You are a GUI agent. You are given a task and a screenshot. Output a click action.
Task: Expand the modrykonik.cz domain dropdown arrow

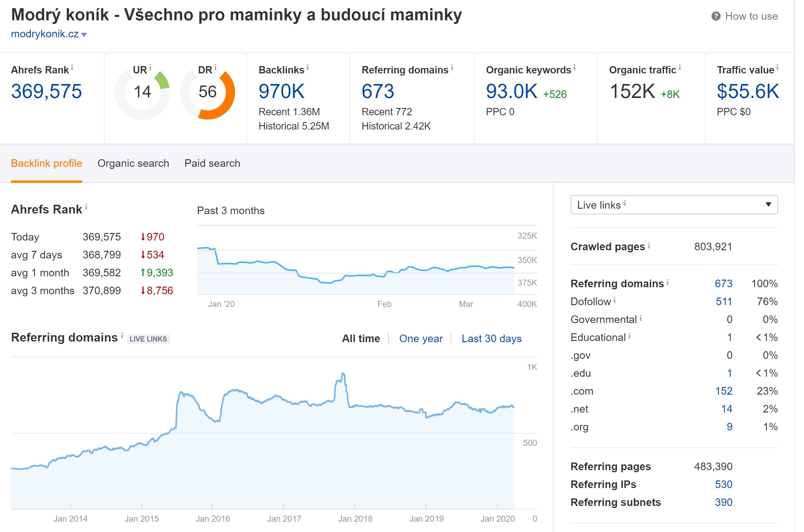coord(84,35)
